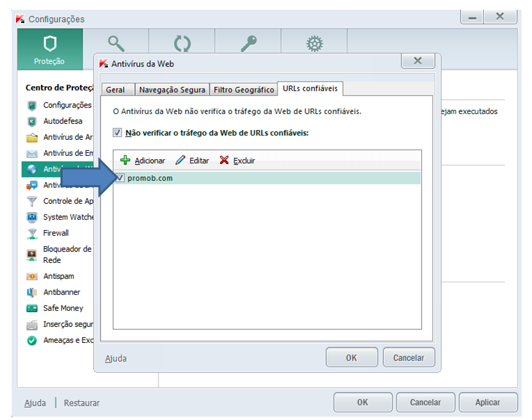Click Aplicar in the Configurações window
532x420 pixels.
pos(488,402)
